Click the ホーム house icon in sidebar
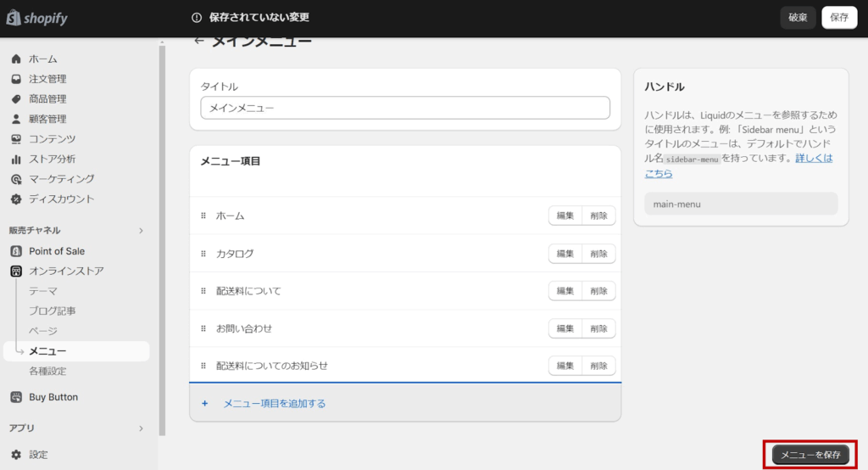Viewport: 868px width, 470px height. 16,59
